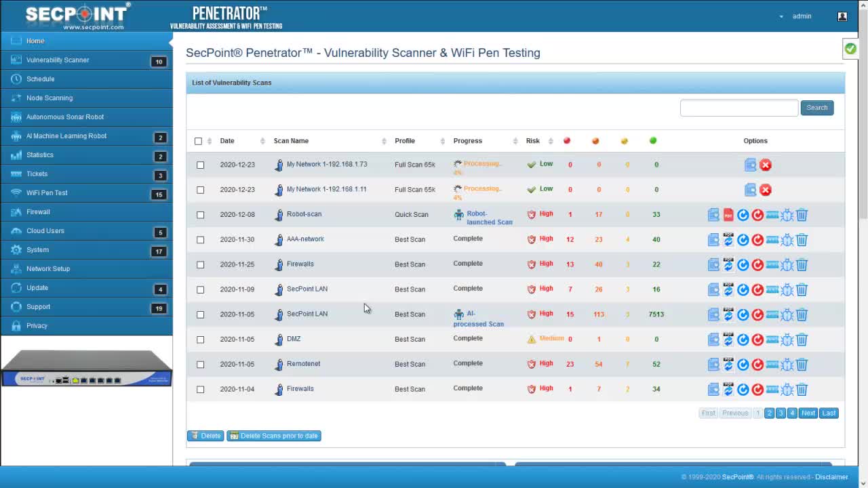Stop the My Network 1-192.168.1.73 scan
Image resolution: width=868 pixels, height=488 pixels.
point(766,165)
